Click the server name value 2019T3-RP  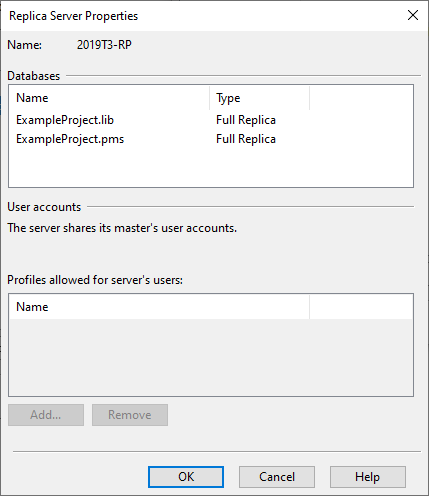pos(104,45)
